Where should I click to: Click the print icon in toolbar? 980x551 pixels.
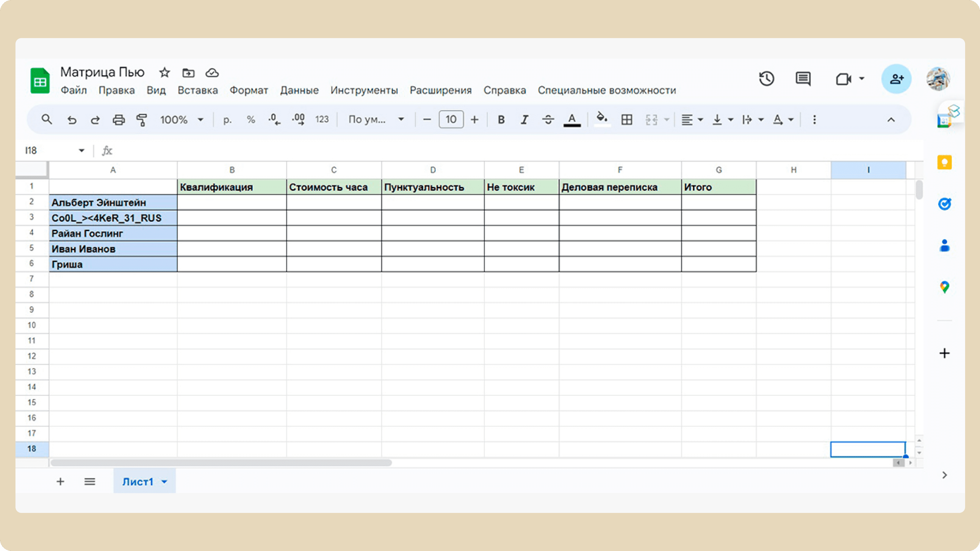[119, 120]
